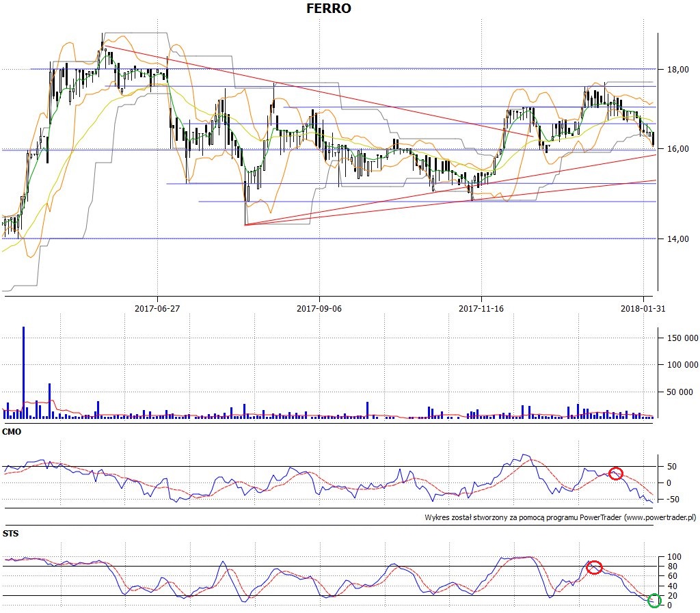Click the 16,00 price axis label

click(x=677, y=149)
